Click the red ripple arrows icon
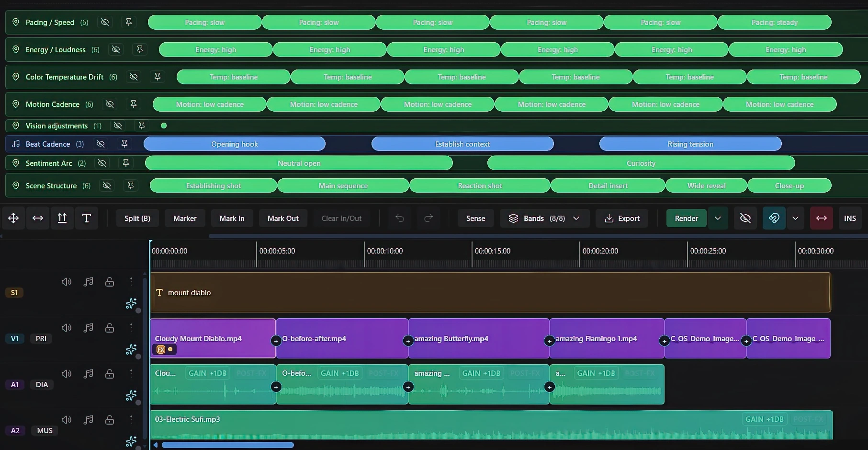The image size is (868, 450). 821,219
